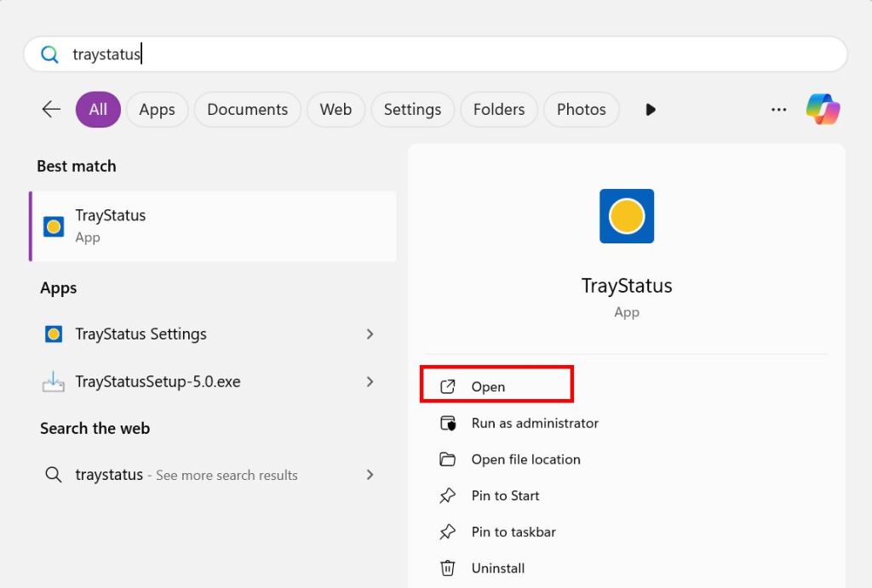Switch to the Photos filter tab

[x=581, y=110]
